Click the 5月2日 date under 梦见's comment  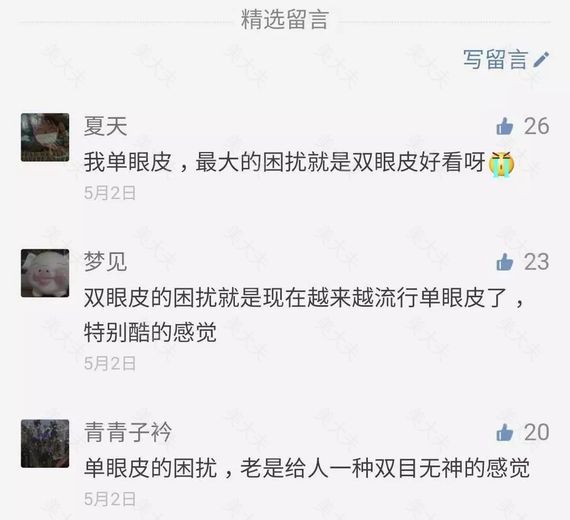click(x=110, y=363)
